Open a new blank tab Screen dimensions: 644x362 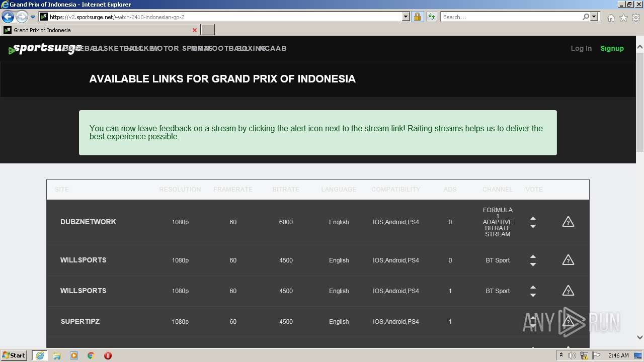pyautogui.click(x=208, y=30)
